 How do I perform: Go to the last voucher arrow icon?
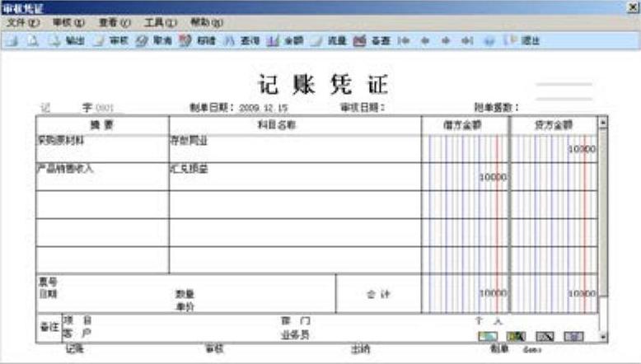point(467,40)
